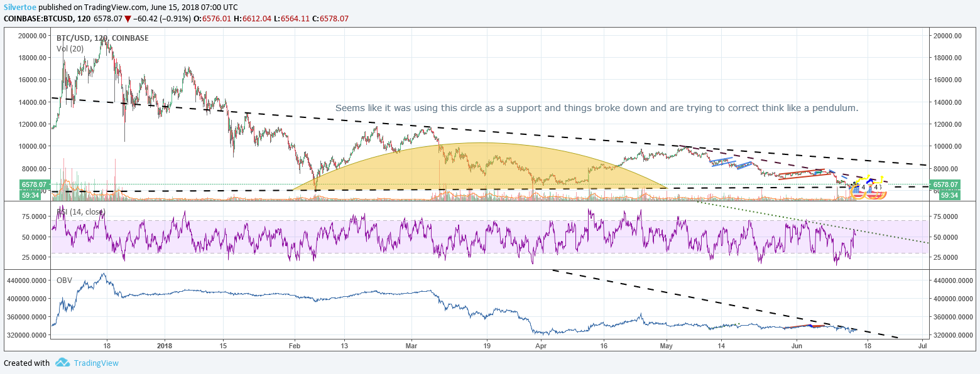Click the Mar label on time axis
The height and width of the screenshot is (374, 980).
(412, 345)
